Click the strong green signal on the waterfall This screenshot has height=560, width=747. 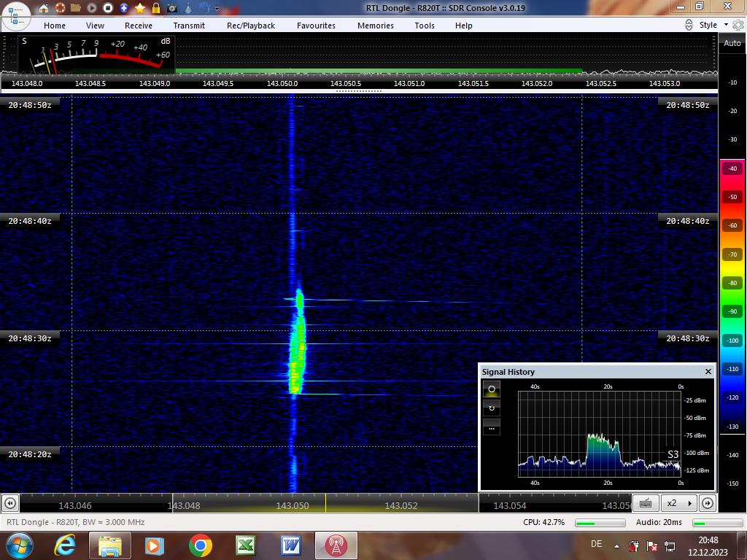(298, 342)
